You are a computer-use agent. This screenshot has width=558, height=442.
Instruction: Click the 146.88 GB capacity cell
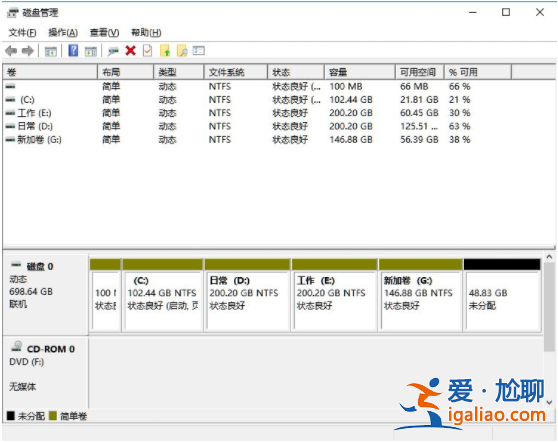tap(351, 140)
